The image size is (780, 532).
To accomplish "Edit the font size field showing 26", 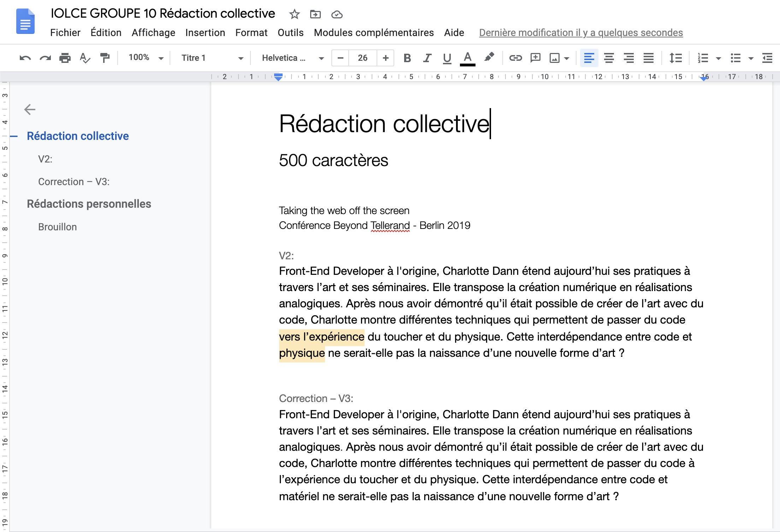I will pos(363,58).
